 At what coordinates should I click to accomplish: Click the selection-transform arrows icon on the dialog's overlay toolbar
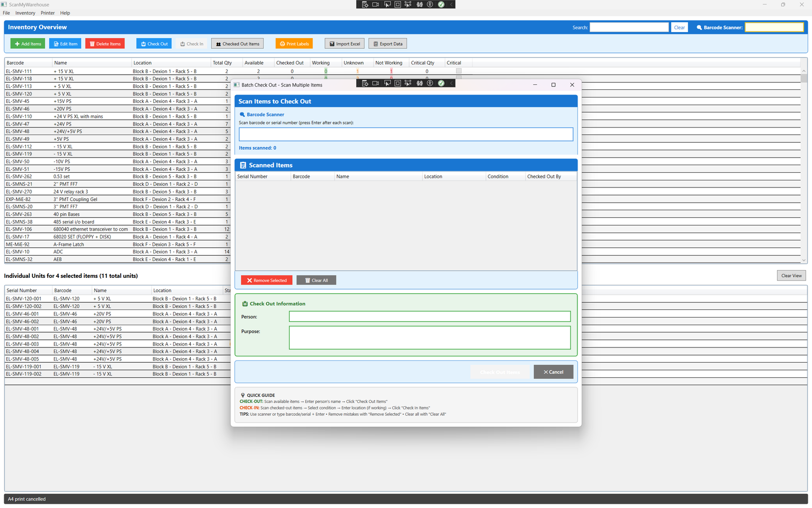407,83
